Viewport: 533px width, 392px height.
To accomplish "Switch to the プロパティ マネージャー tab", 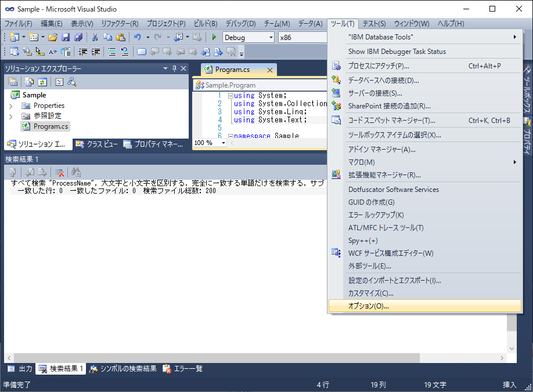I will pyautogui.click(x=153, y=144).
